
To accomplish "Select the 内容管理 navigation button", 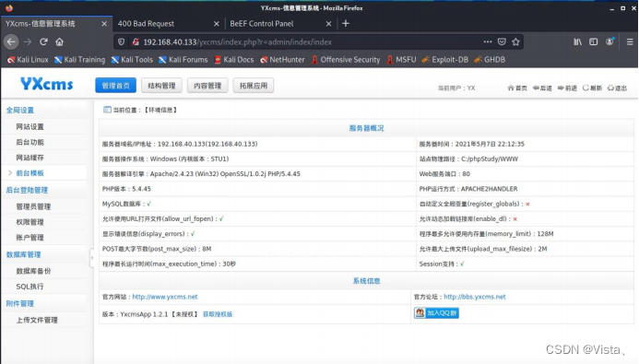I will pos(207,86).
